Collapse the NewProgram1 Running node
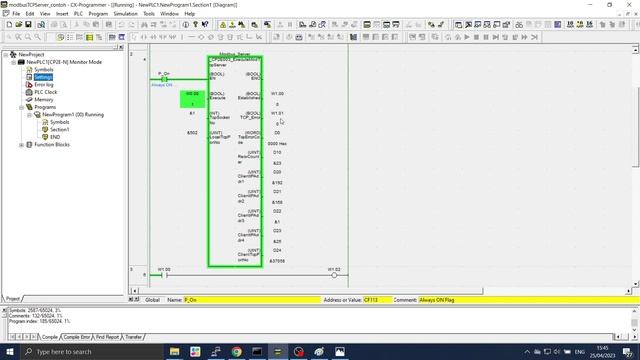The width and height of the screenshot is (640, 360). (x=29, y=115)
